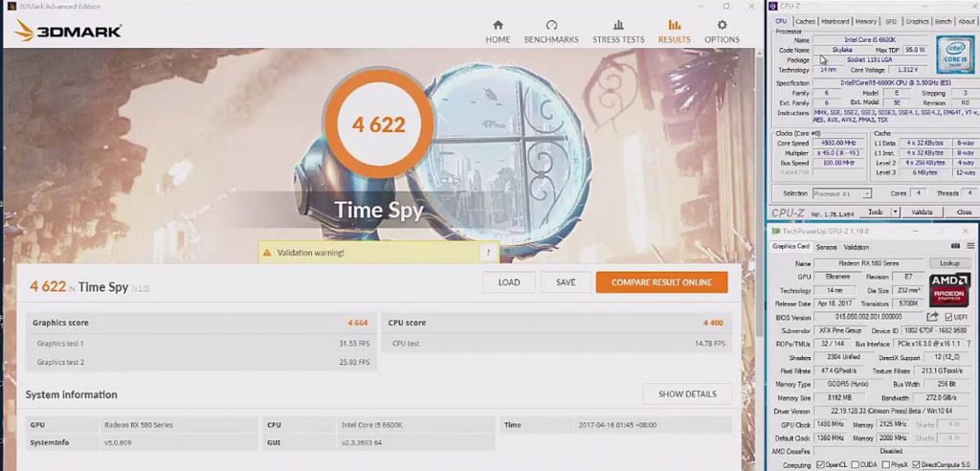Open the Benchmarks section in 3DMark
This screenshot has height=471, width=980.
tap(551, 32)
